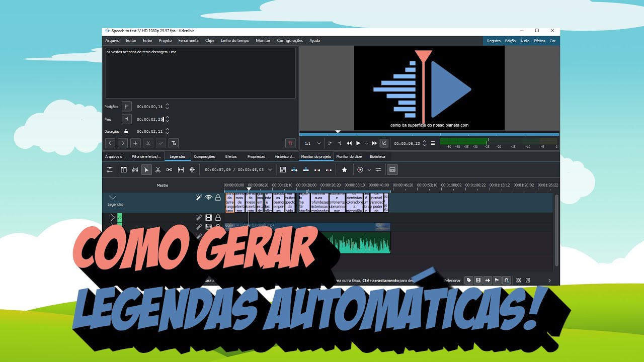Click the audio level meter

click(499, 141)
